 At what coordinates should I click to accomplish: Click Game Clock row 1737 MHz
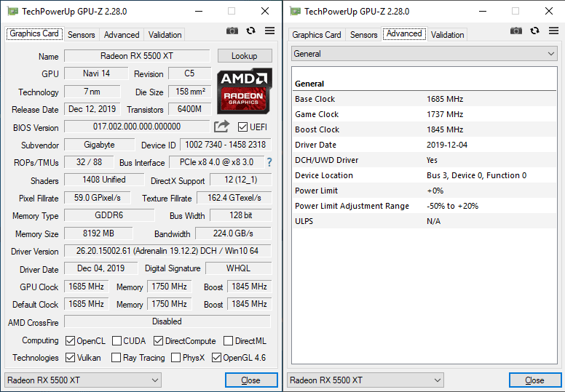424,114
